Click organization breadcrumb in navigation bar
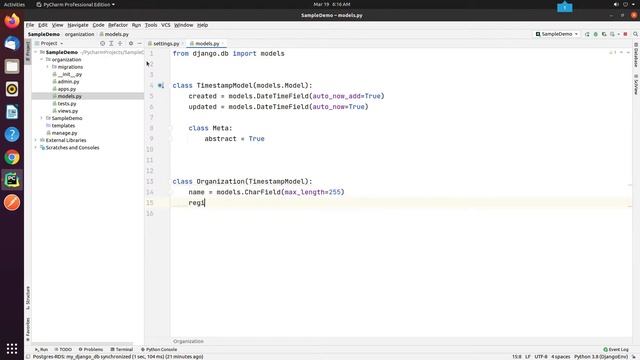640x360 pixels. click(80, 34)
